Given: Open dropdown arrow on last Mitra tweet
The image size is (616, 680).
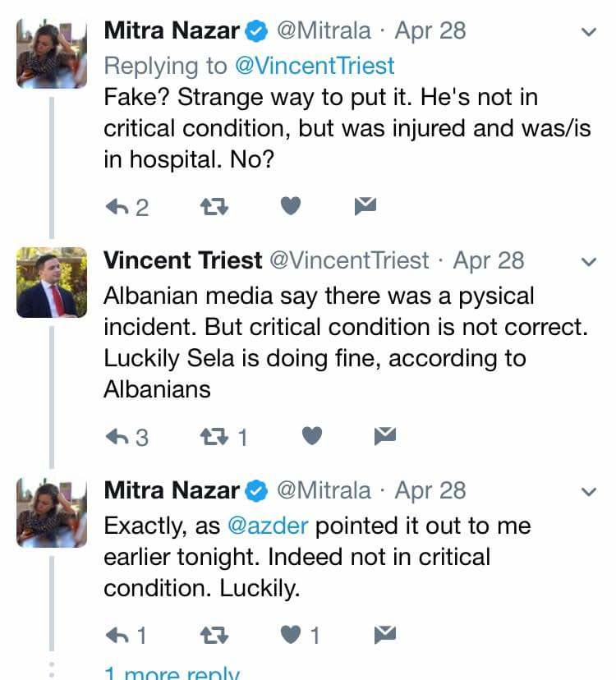Looking at the screenshot, I should pos(588,493).
